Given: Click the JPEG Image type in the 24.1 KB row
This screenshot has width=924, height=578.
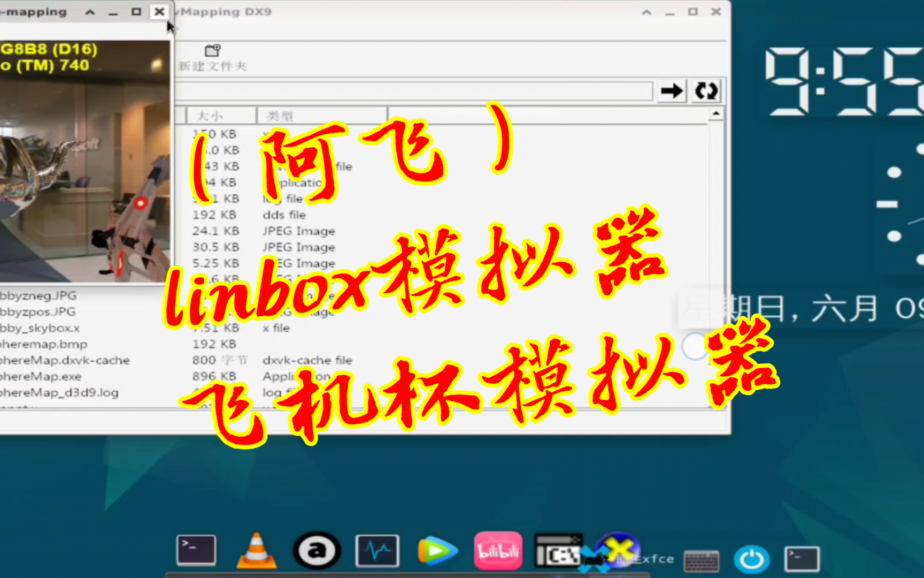Looking at the screenshot, I should pos(298,231).
